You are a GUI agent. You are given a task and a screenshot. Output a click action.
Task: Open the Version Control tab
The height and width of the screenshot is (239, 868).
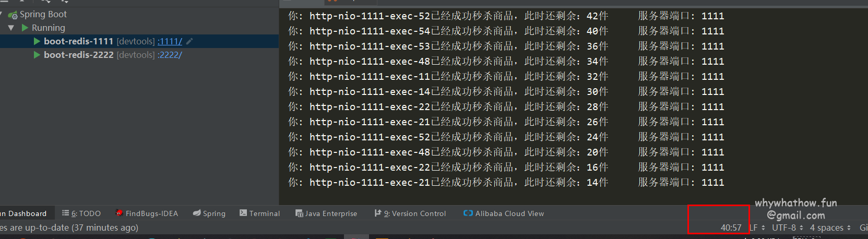click(410, 213)
